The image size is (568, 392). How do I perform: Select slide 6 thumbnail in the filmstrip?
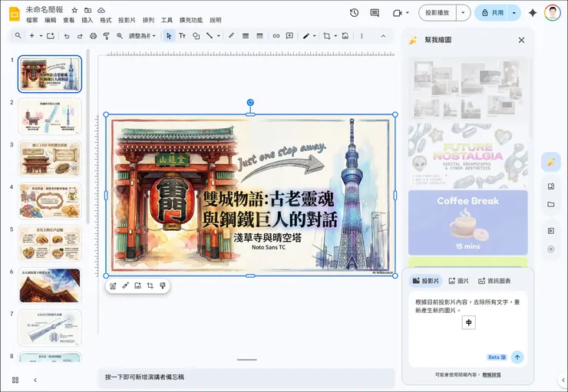50,285
